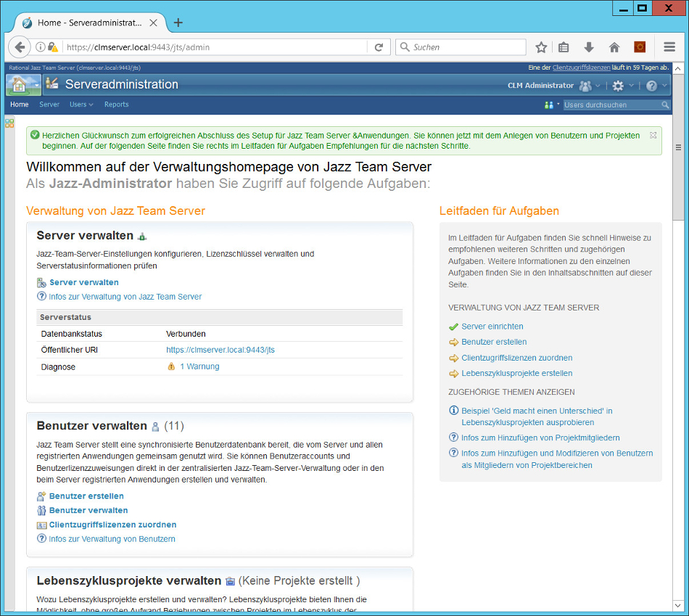Click Clientzugriffslizenzen link in top notice
Viewport: 689px width, 616px height.
(581, 67)
